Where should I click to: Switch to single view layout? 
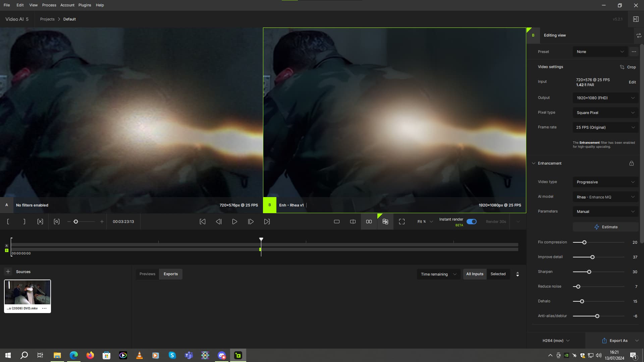tap(337, 222)
